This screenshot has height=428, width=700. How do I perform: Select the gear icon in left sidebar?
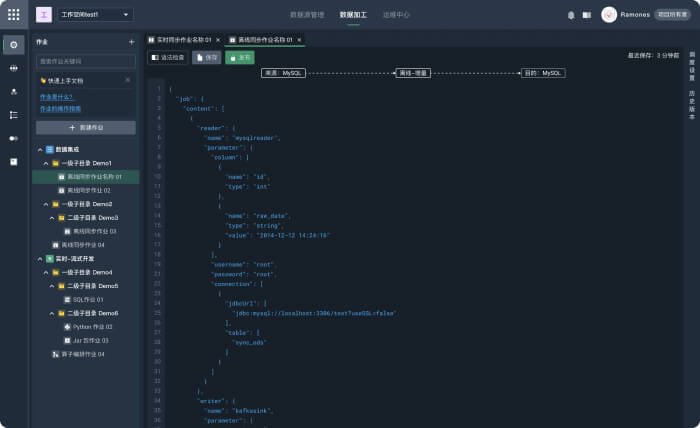click(x=14, y=45)
